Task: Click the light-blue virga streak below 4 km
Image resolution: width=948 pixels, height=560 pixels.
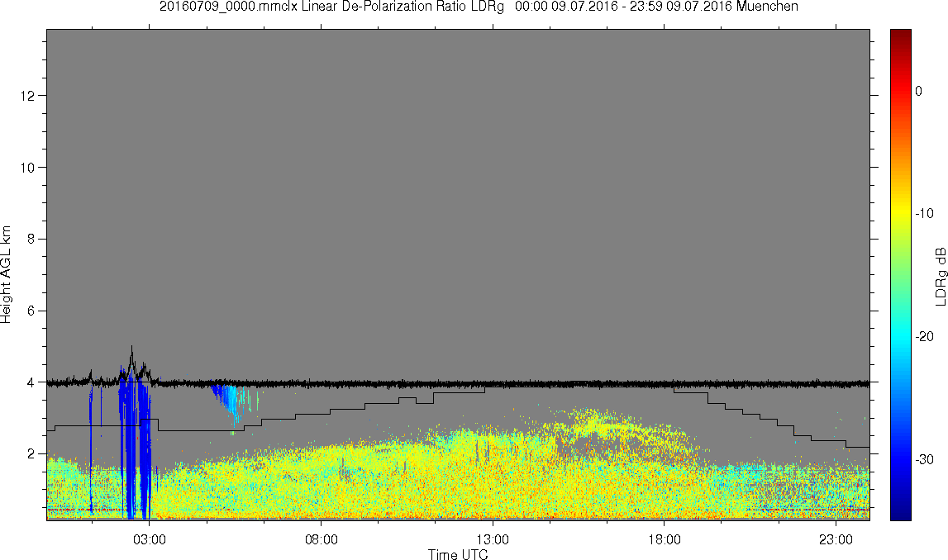Action: pyautogui.click(x=231, y=402)
